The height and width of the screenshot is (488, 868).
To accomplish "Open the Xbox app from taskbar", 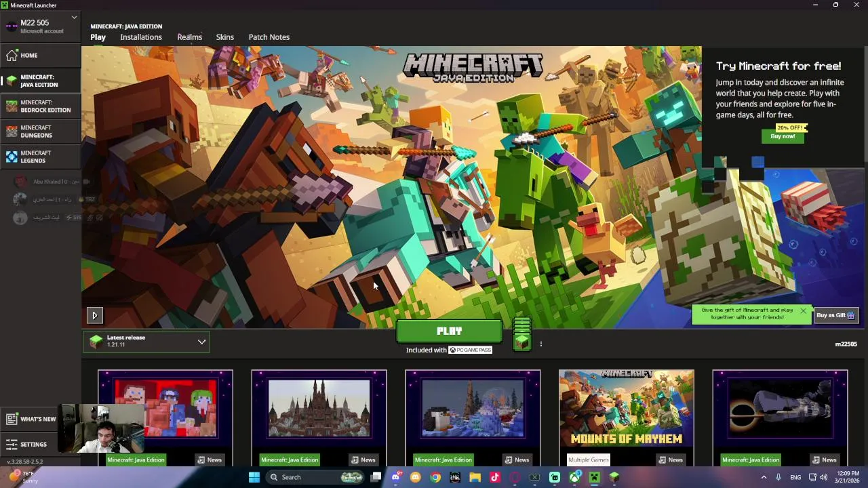I will coord(574,477).
